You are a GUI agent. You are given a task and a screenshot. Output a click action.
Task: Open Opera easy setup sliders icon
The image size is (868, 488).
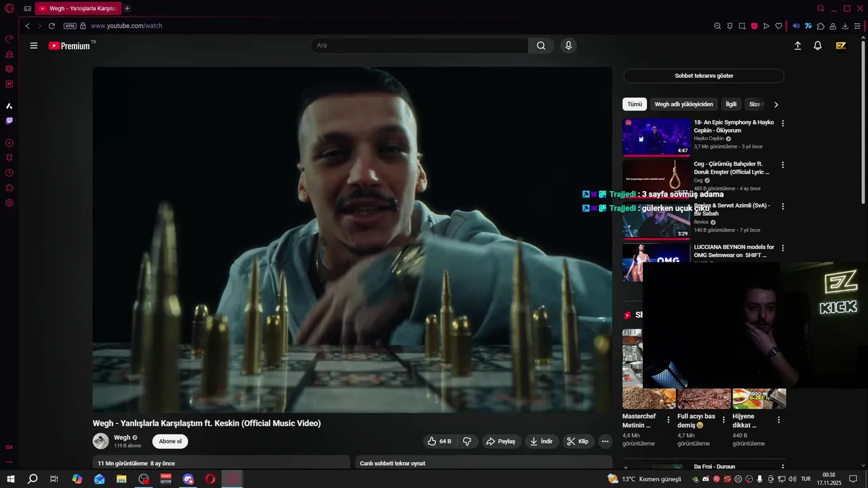pyautogui.click(x=858, y=26)
